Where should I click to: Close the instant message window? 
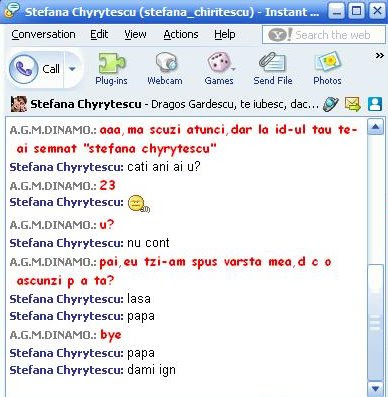377,11
